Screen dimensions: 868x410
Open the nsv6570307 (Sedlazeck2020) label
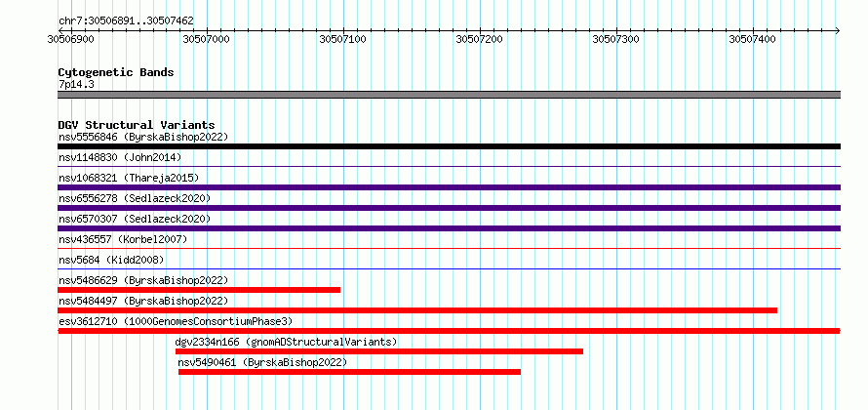[135, 219]
